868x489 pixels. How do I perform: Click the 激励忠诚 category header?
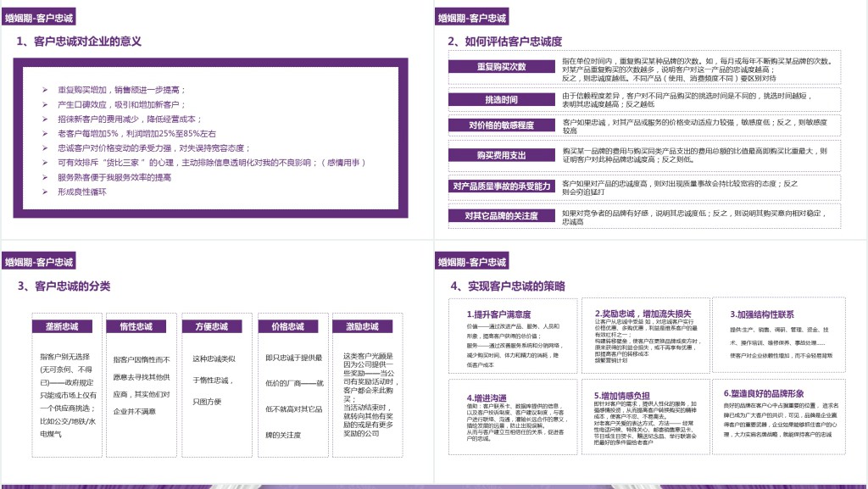(x=362, y=326)
